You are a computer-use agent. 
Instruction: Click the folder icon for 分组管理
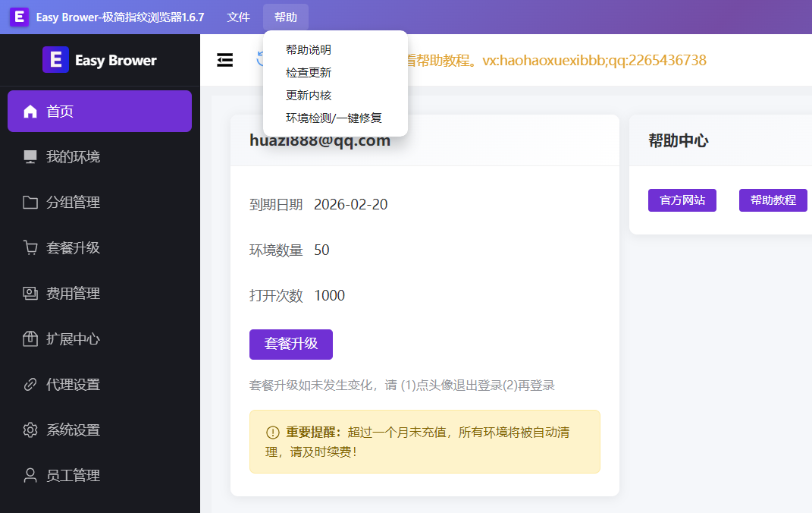click(30, 203)
